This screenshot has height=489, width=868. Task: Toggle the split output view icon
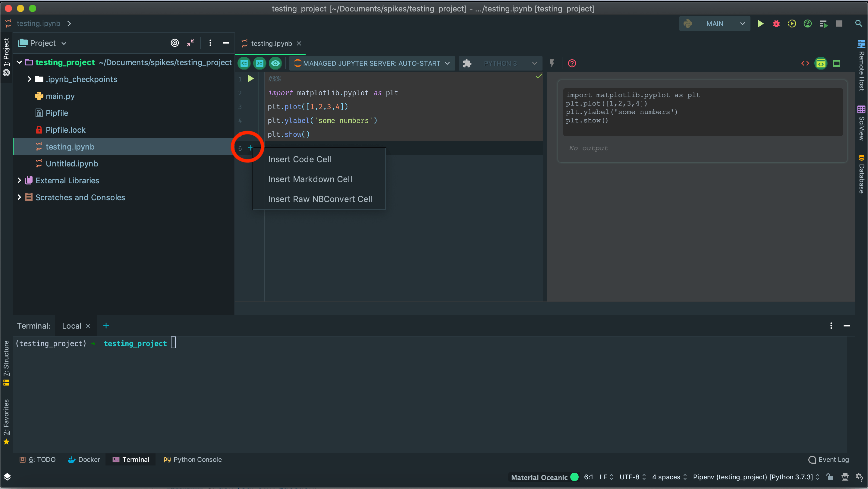(x=821, y=63)
